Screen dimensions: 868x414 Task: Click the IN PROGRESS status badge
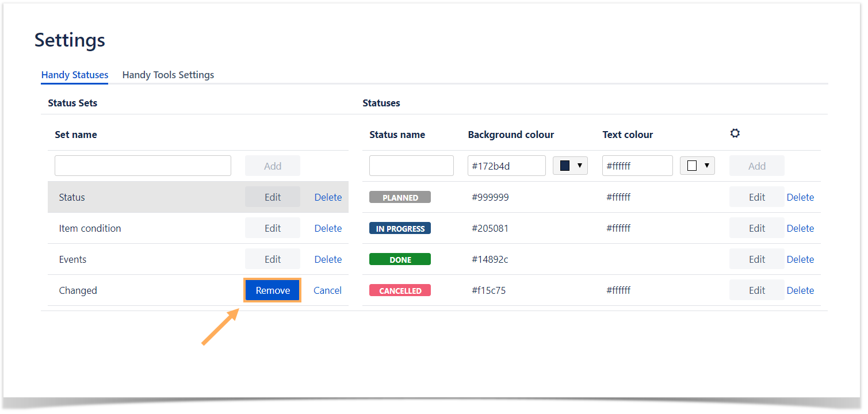coord(400,228)
